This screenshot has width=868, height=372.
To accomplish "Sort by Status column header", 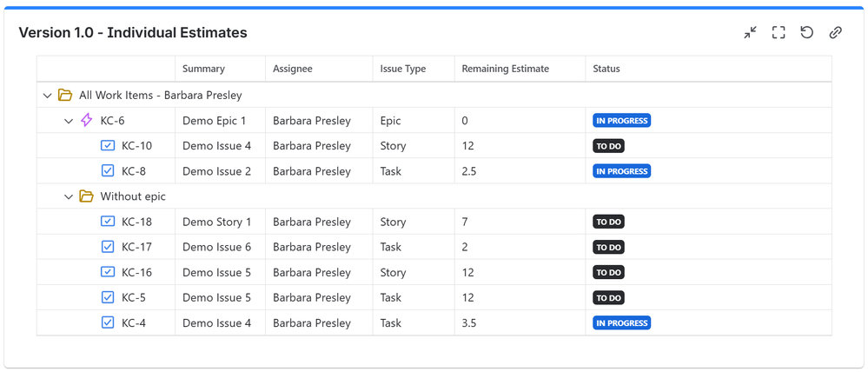I will click(x=606, y=70).
